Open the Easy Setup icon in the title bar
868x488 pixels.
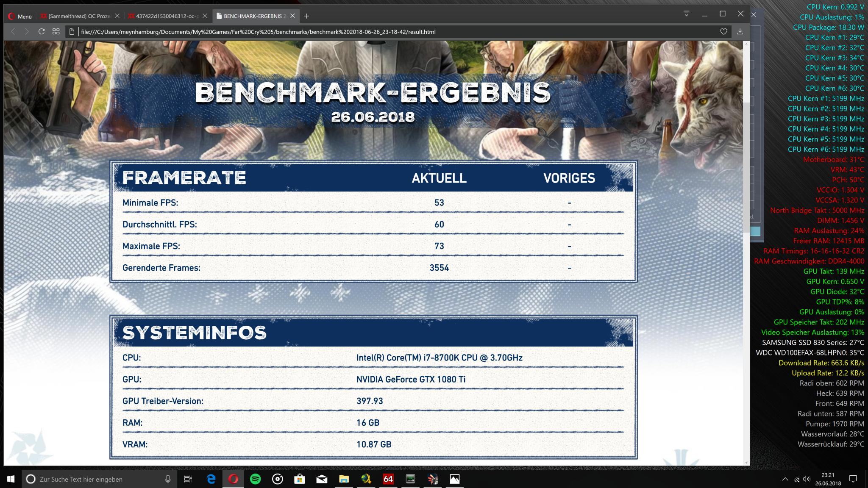[x=686, y=14]
